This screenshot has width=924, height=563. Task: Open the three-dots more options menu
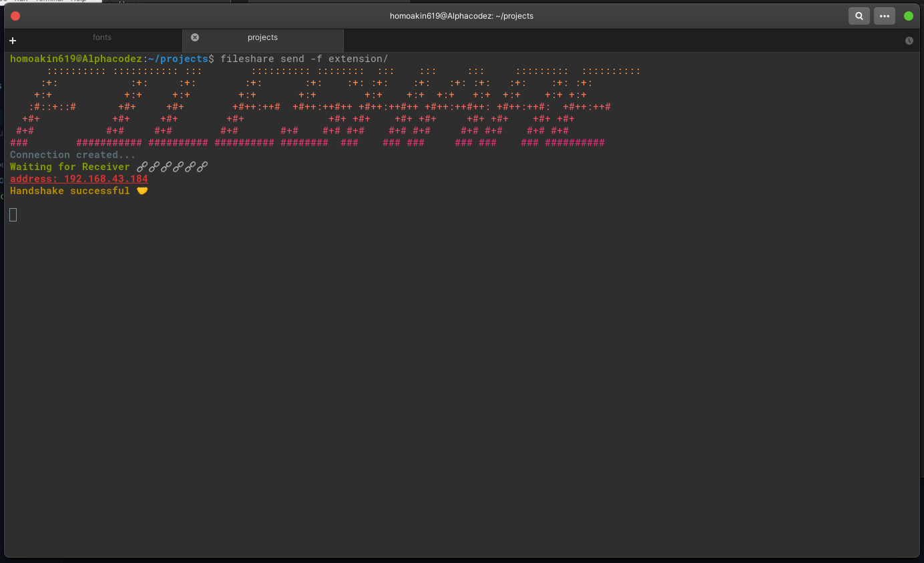[885, 16]
